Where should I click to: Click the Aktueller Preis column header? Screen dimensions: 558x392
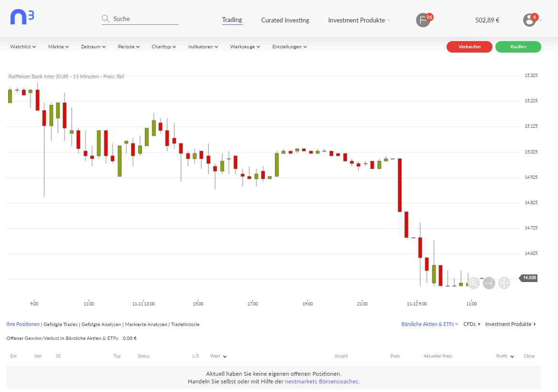point(438,356)
